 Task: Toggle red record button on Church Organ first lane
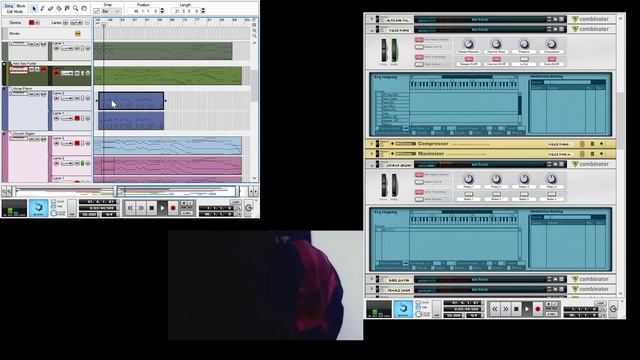click(77, 143)
